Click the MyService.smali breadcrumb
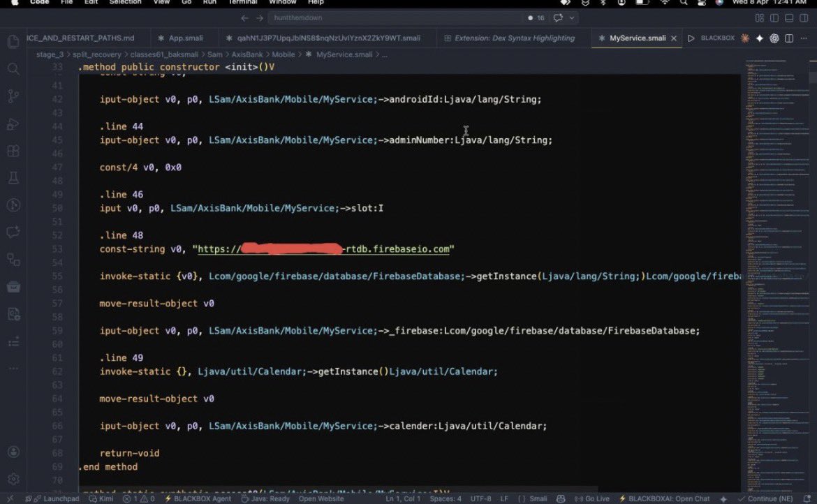Image resolution: width=817 pixels, height=504 pixels. [x=344, y=54]
